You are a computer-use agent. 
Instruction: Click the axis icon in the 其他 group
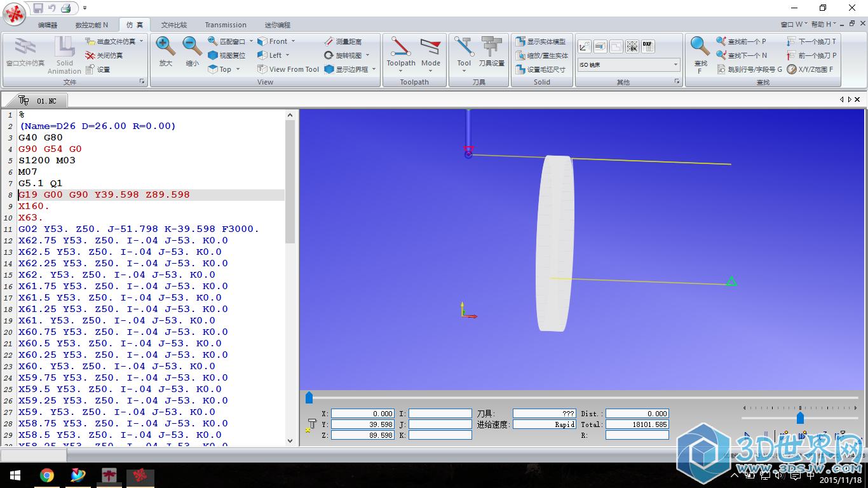point(584,46)
